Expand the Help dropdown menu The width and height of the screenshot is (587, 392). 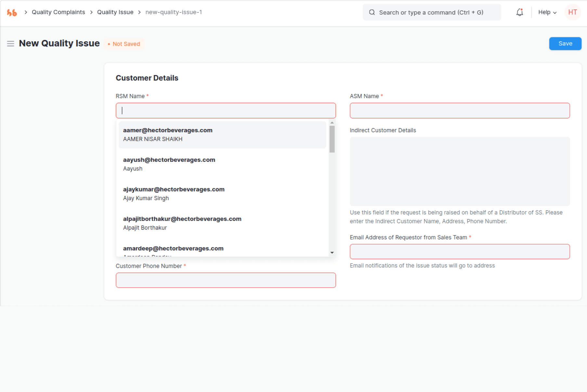tap(547, 12)
